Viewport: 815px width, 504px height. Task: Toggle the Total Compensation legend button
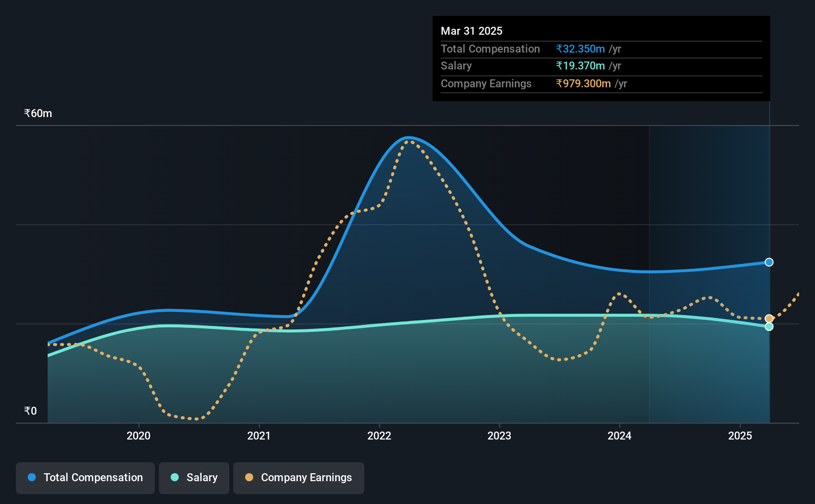(x=85, y=478)
